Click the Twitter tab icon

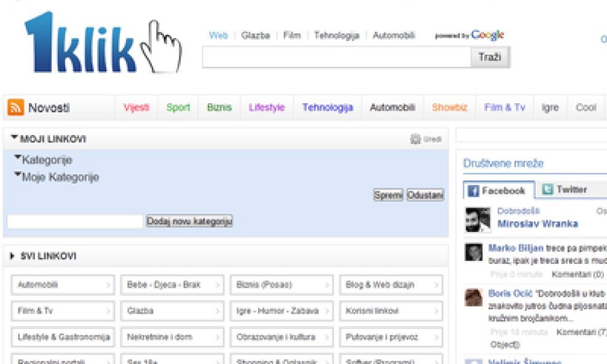tap(547, 189)
